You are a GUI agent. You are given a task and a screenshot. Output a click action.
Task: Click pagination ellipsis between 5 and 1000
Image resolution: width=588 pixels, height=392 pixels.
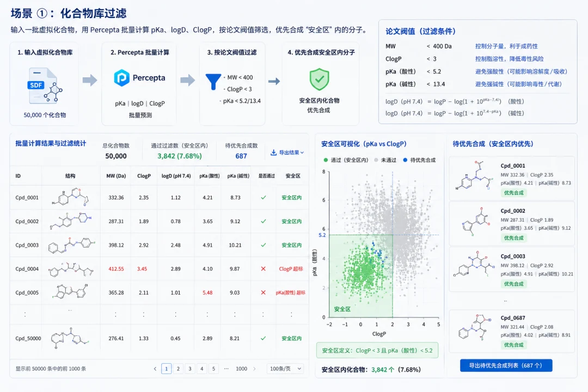226,369
